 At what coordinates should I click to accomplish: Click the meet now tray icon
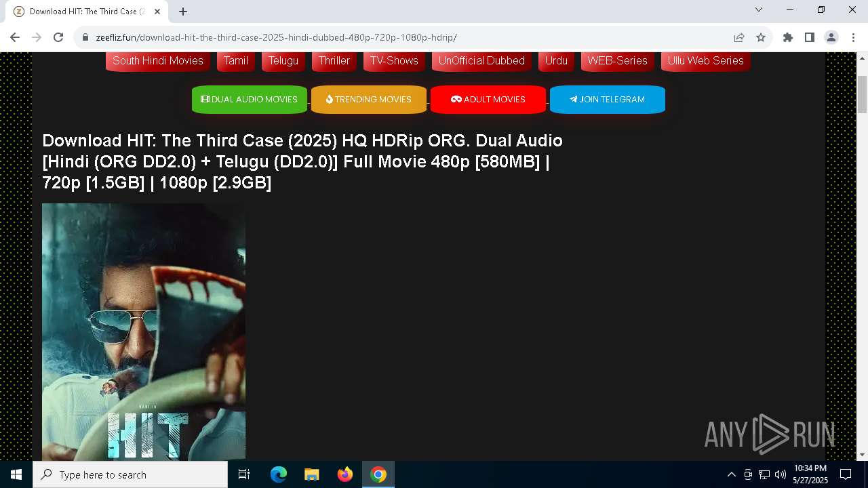748,474
